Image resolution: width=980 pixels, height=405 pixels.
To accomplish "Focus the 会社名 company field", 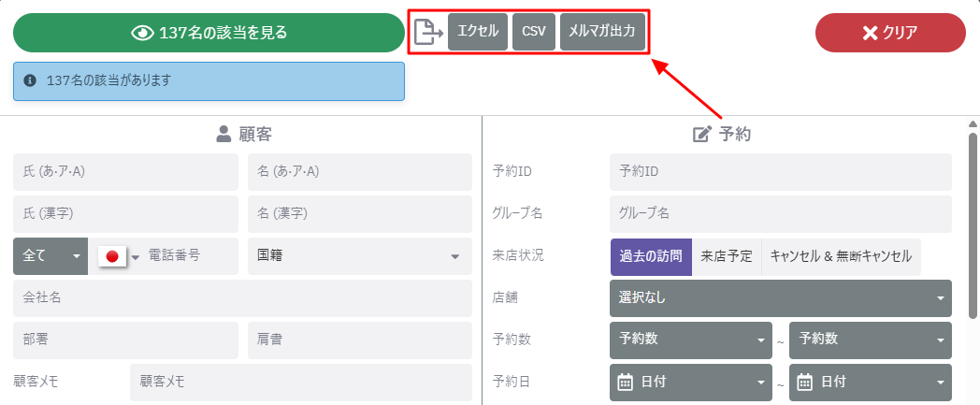I will 242,298.
